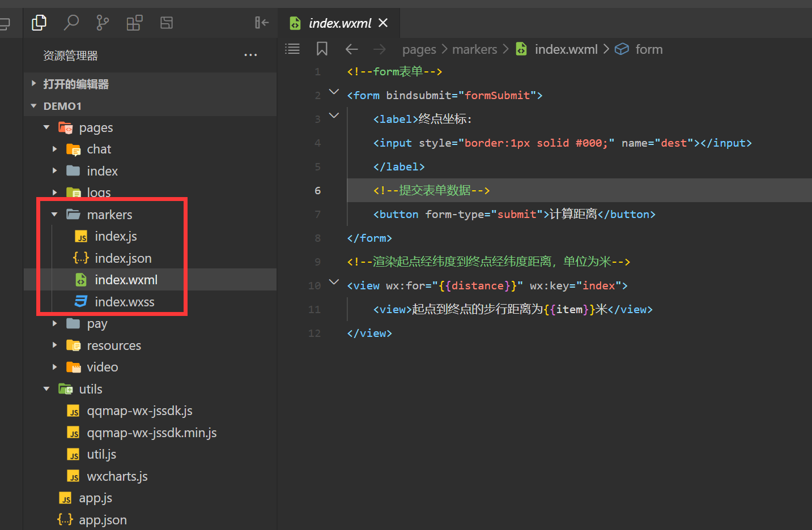Collapse the sidebar with the arrow icon
The image size is (812, 530).
click(x=262, y=23)
